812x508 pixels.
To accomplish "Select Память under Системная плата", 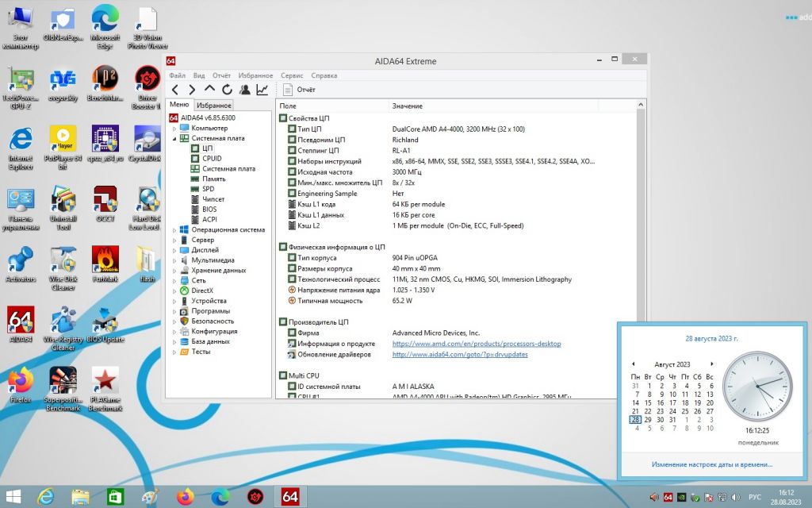I will 214,179.
